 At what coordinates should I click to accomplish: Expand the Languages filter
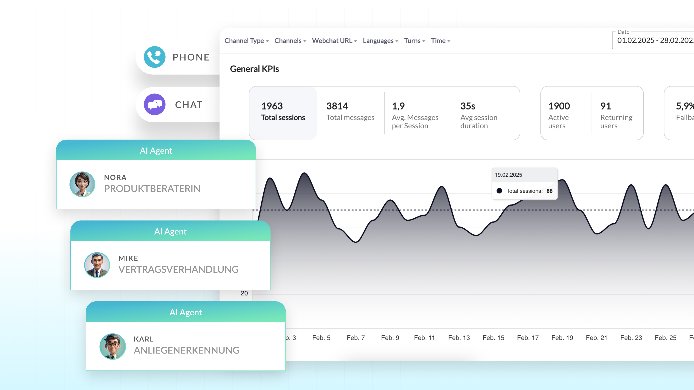point(380,41)
